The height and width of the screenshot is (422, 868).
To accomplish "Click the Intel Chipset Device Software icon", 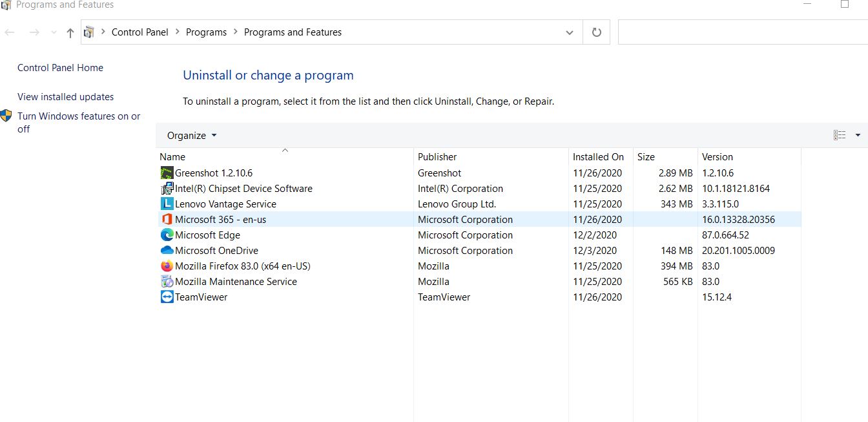I will pos(167,189).
